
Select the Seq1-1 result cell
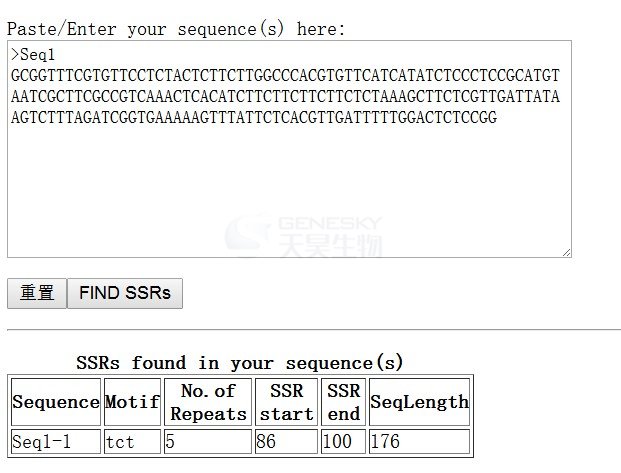pyautogui.click(x=56, y=441)
